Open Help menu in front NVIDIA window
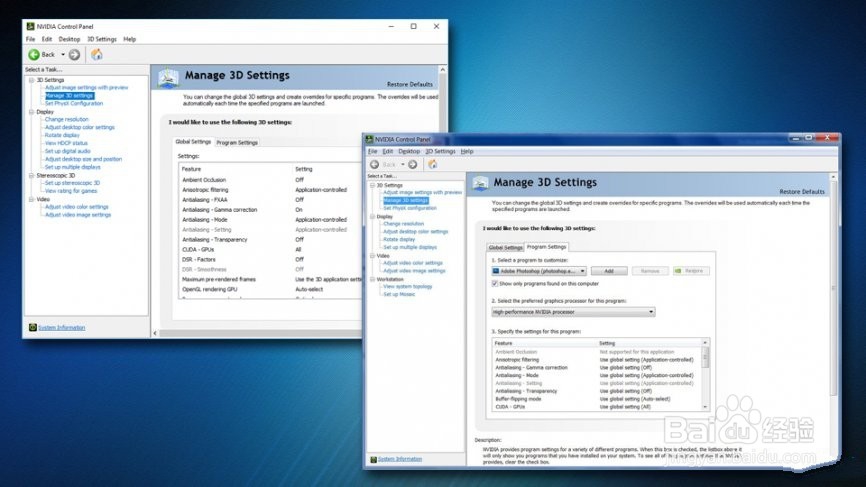The height and width of the screenshot is (487, 866). 467,151
